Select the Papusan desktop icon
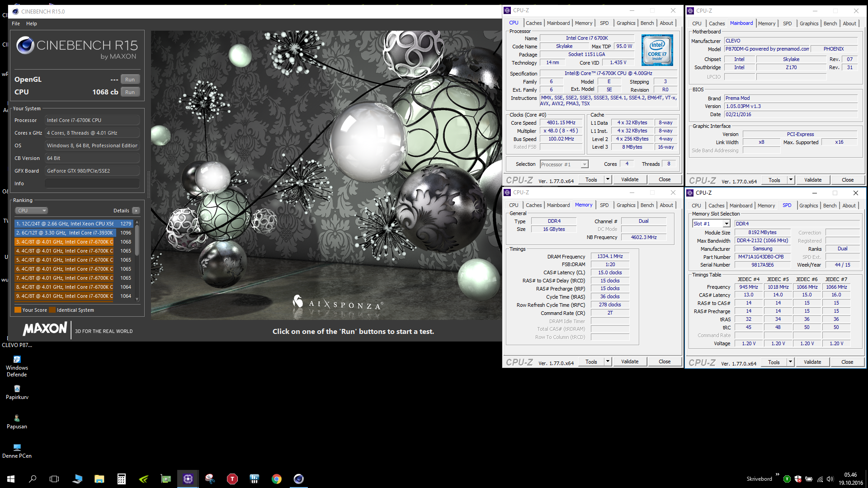 17,422
